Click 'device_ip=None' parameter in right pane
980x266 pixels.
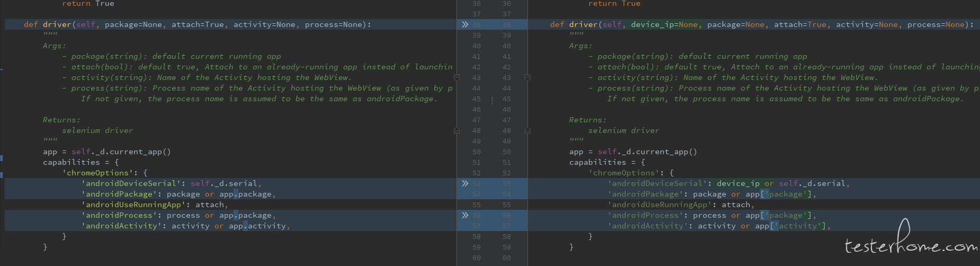pos(664,24)
